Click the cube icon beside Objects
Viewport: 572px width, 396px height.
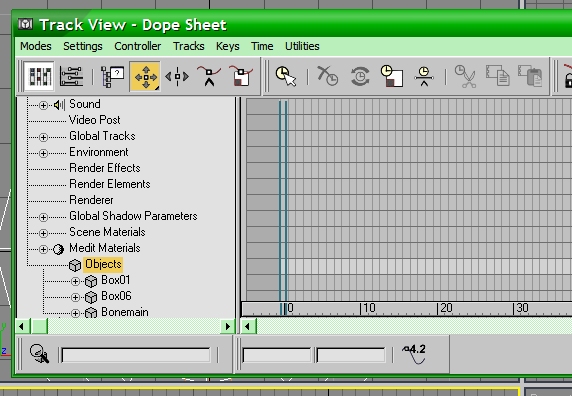(x=75, y=265)
